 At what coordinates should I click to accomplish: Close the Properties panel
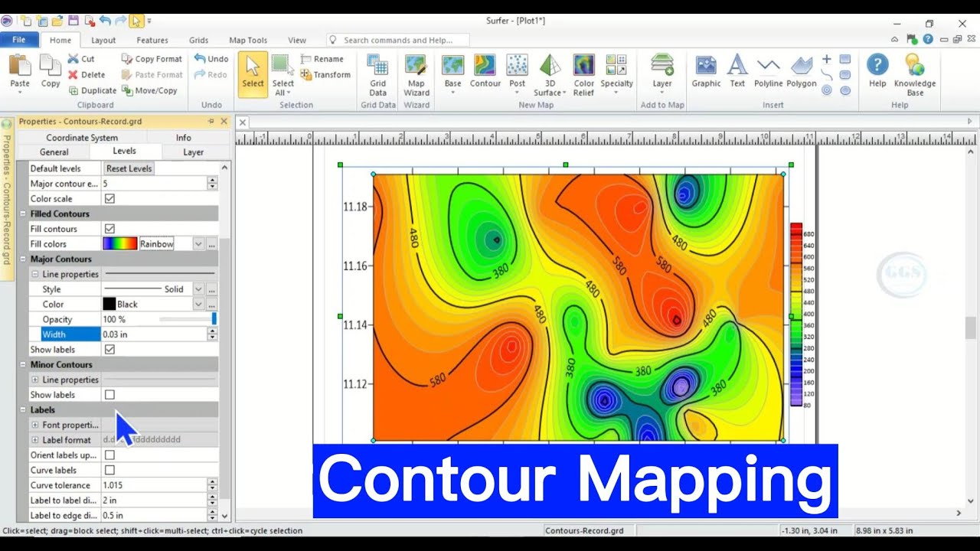(x=224, y=121)
